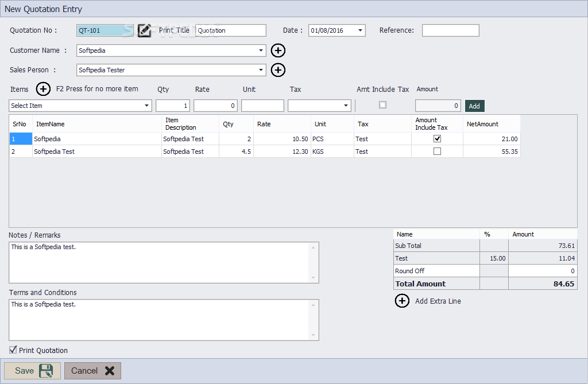Viewport: 588px width, 384px height.
Task: Click the NetAmount column header
Action: [x=492, y=124]
